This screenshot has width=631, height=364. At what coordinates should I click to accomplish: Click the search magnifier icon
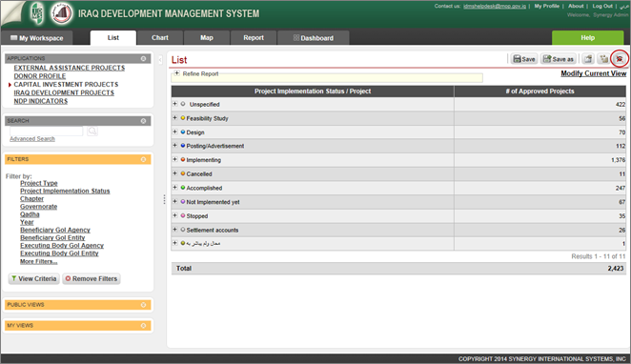pyautogui.click(x=92, y=131)
